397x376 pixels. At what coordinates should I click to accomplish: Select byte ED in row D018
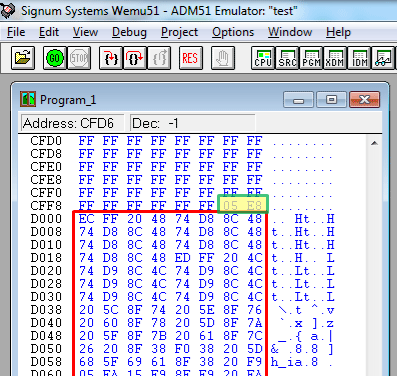(182, 258)
